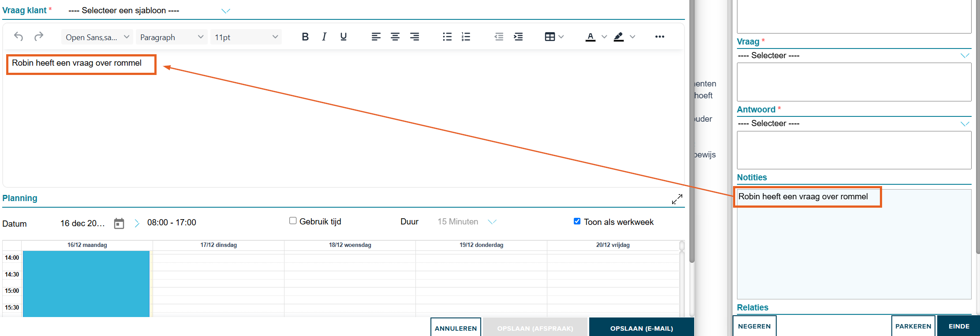Click the Vraag text box
980x336 pixels.
pos(854,82)
